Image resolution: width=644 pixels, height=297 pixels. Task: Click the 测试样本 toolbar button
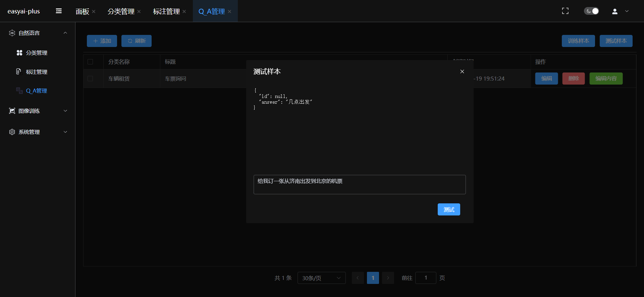(616, 41)
